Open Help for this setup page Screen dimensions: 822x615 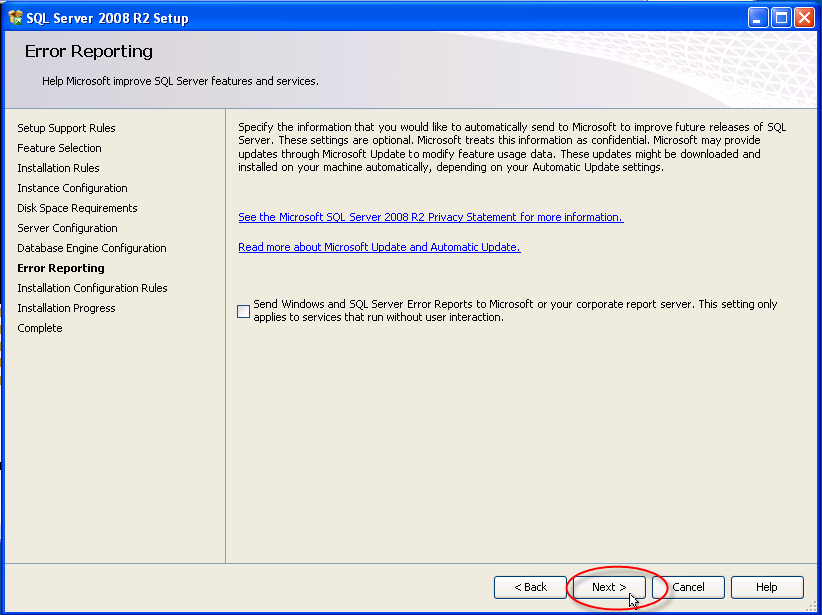[767, 587]
